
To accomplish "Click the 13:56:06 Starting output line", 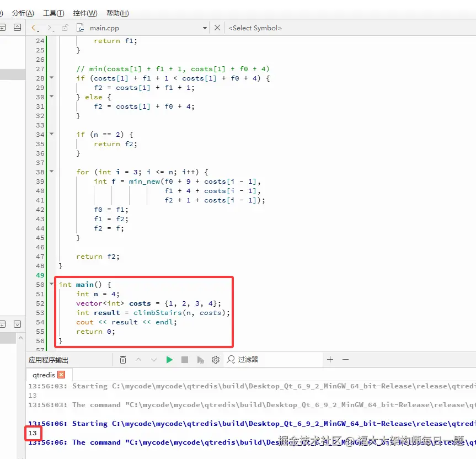I will (x=252, y=424).
